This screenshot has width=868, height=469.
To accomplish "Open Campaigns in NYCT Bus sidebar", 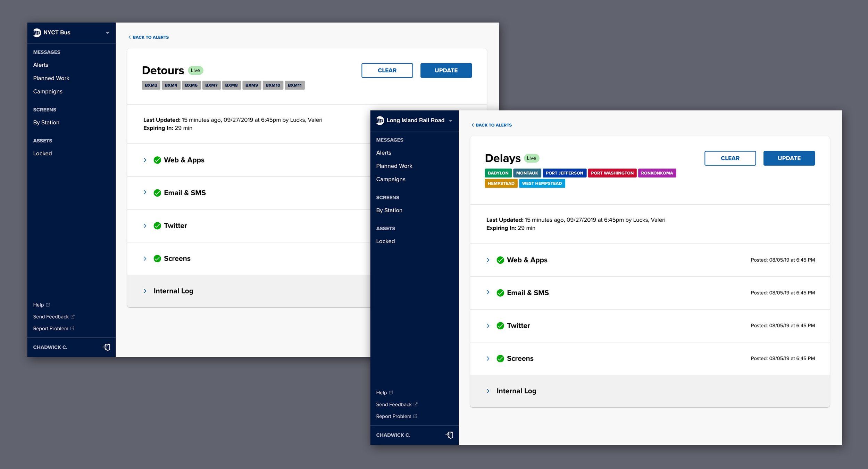I will (48, 91).
